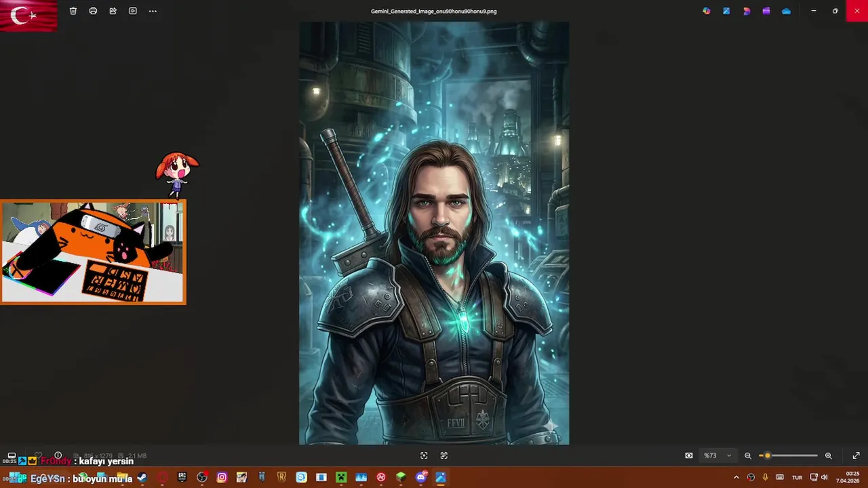Screen dimensions: 868x488
Task: Show file info with the info icon
Action: click(58, 455)
